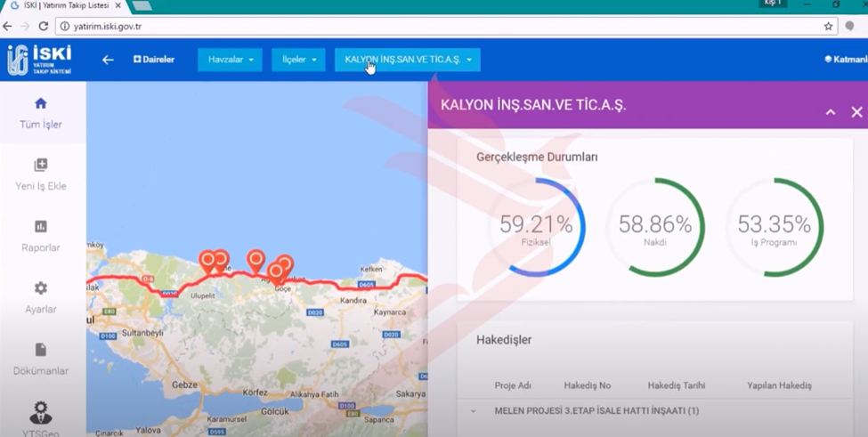Click the Kandıra label on map

point(353,300)
